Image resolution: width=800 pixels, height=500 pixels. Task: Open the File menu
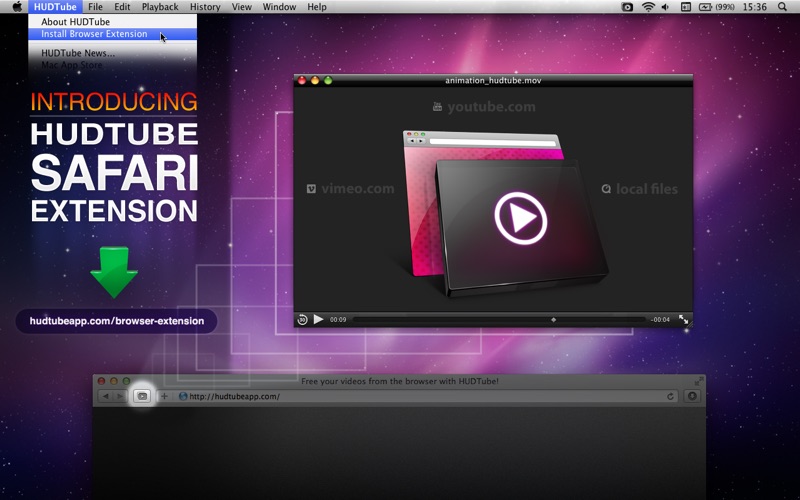(x=95, y=7)
